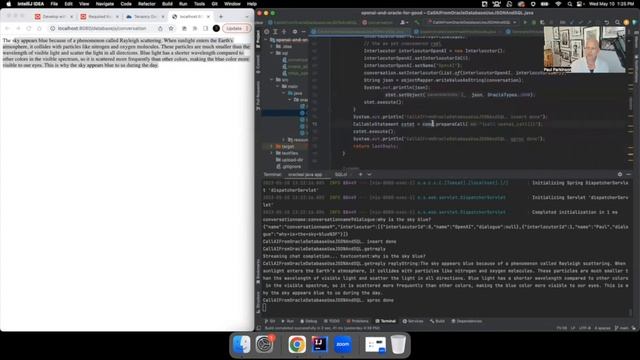Collapse the sql folder in the project tree

(x=272, y=53)
